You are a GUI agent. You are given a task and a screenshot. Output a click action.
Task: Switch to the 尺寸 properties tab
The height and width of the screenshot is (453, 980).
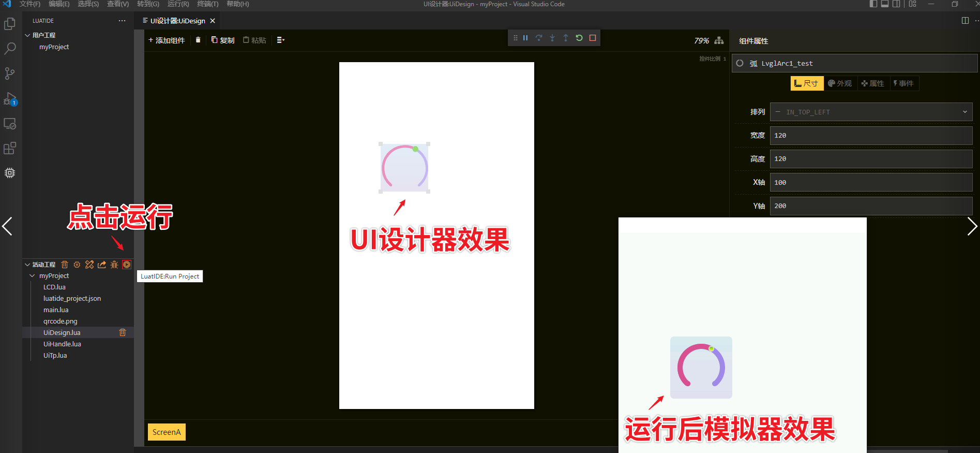tap(807, 83)
